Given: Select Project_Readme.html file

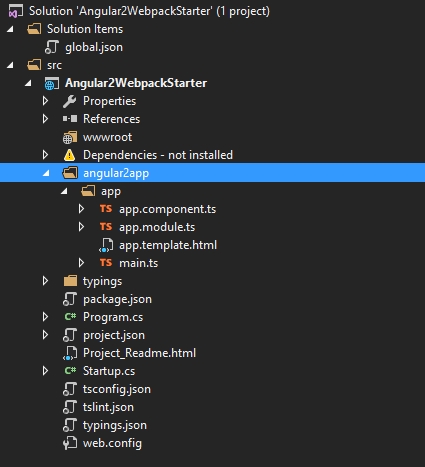Looking at the screenshot, I should click(x=139, y=353).
